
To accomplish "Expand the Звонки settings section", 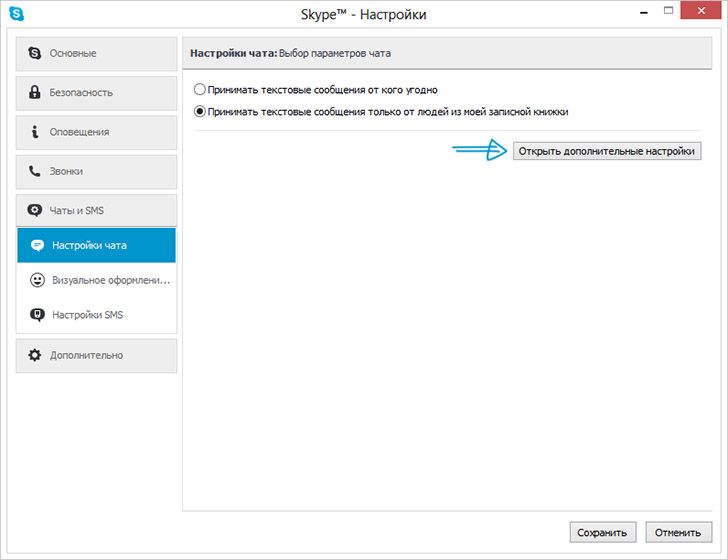I will coord(97,171).
